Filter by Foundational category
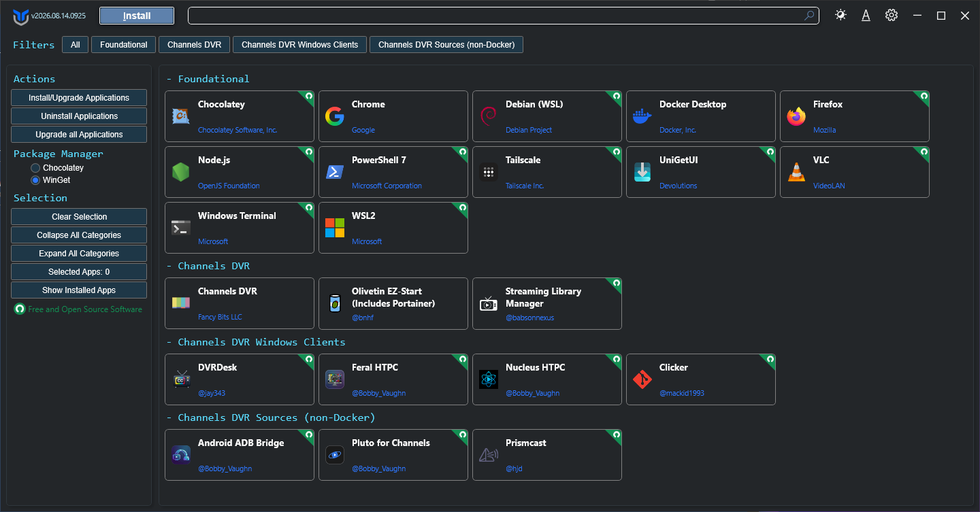 pyautogui.click(x=124, y=45)
